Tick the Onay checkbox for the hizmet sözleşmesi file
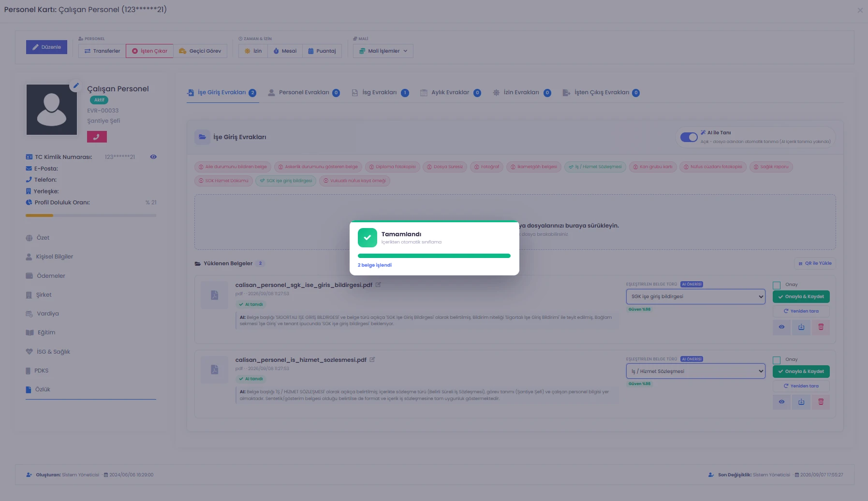Image resolution: width=868 pixels, height=501 pixels. click(x=777, y=360)
